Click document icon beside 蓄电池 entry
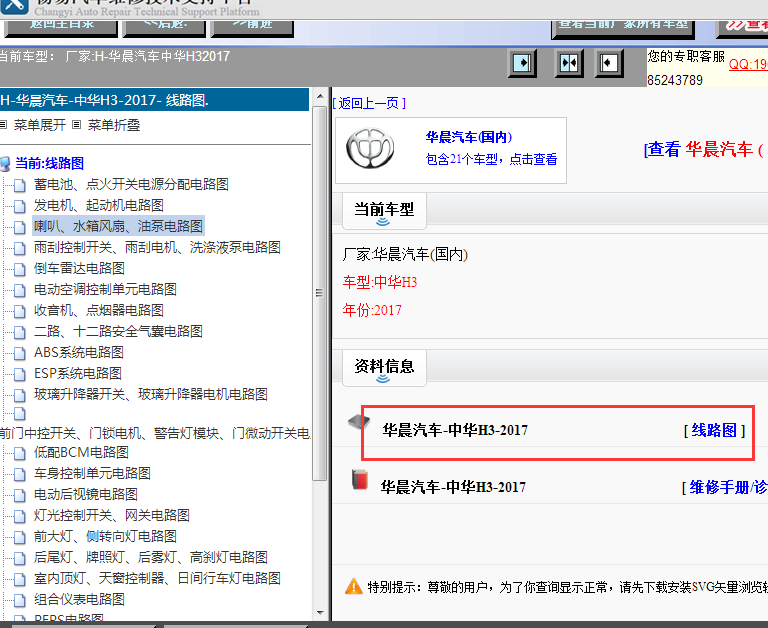 pyautogui.click(x=20, y=185)
